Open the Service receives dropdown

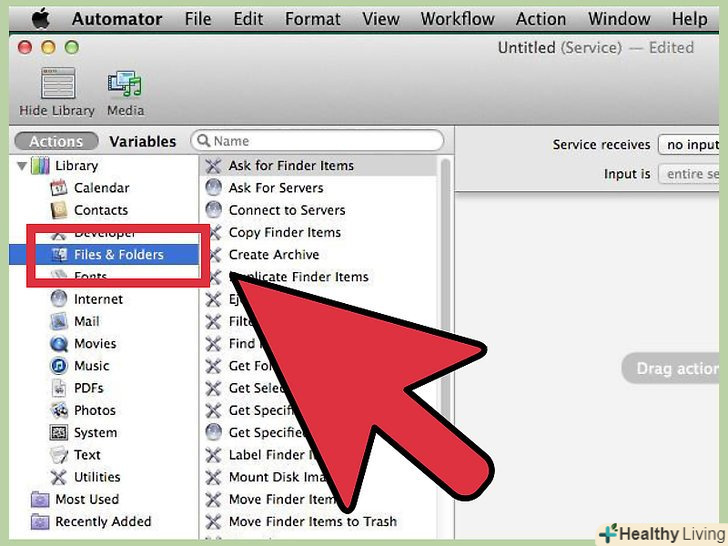(x=689, y=145)
